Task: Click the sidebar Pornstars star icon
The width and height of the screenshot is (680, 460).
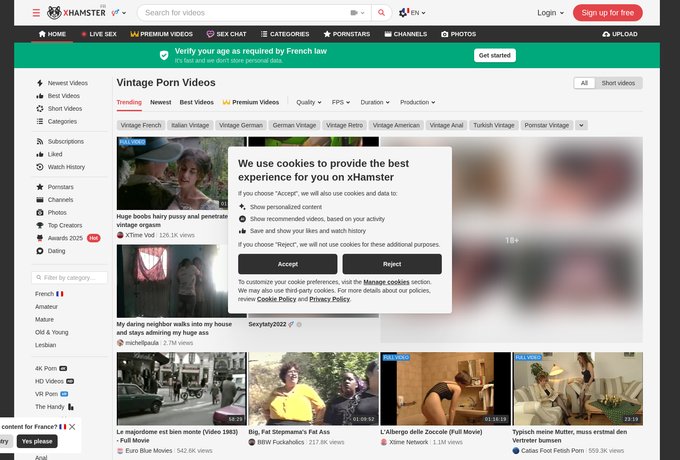Action: pyautogui.click(x=40, y=187)
